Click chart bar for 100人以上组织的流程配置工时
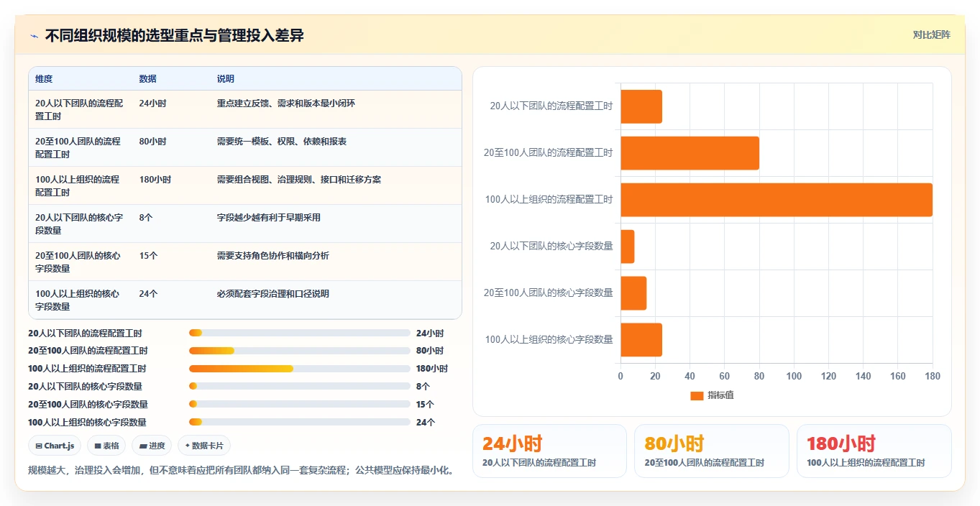Viewport: 980px width, 506px height. 777,200
